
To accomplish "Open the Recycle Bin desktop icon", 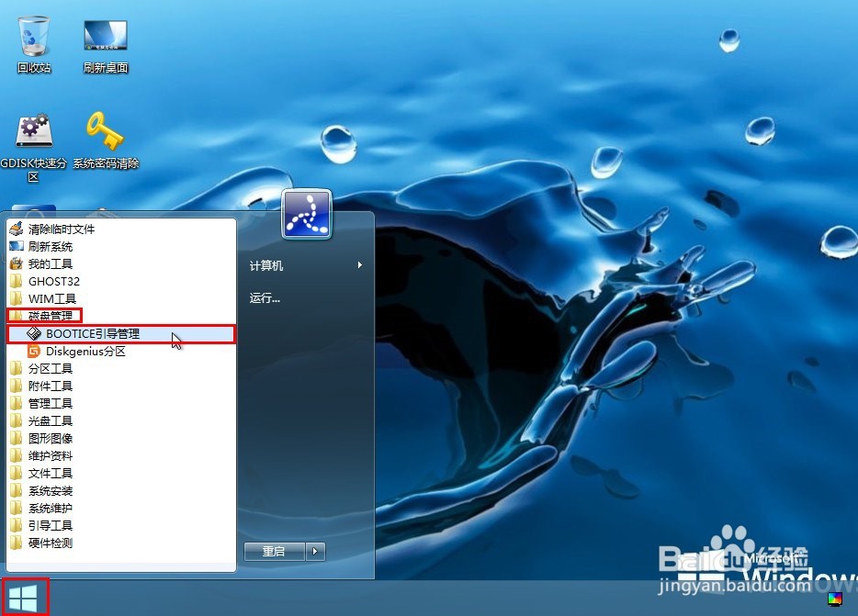I will [34, 44].
